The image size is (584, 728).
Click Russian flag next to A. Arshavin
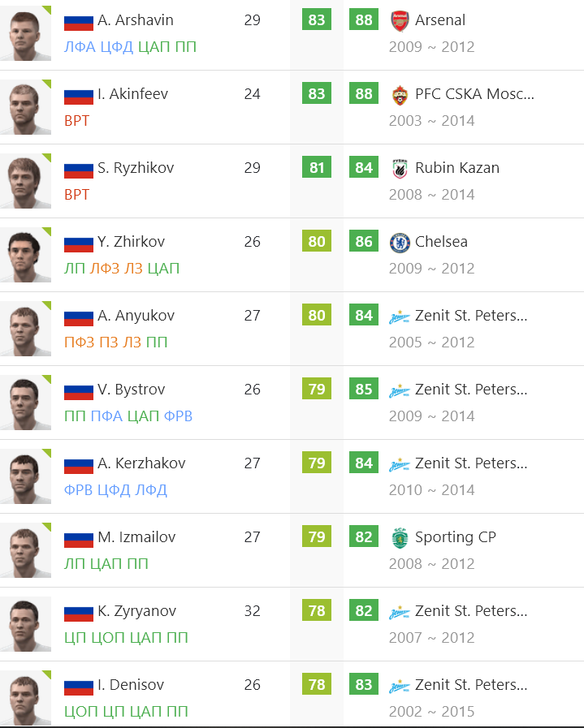tap(79, 21)
